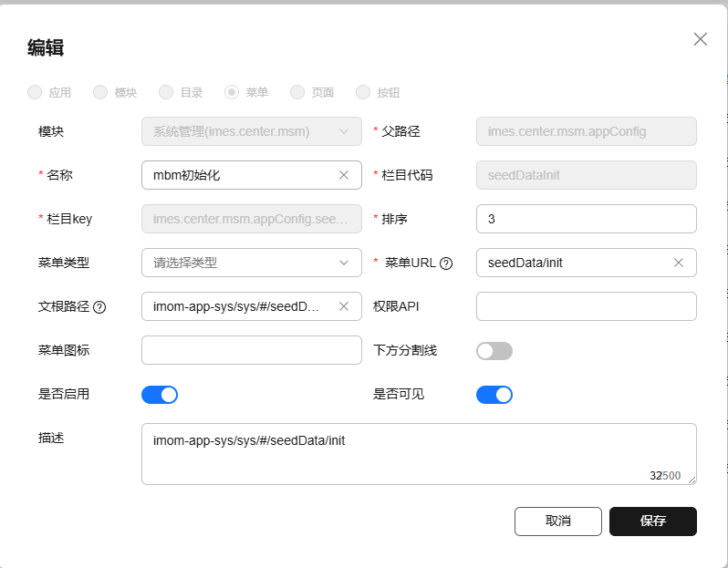
Task: Grab the 描述 textarea resize handle
Action: point(692,480)
